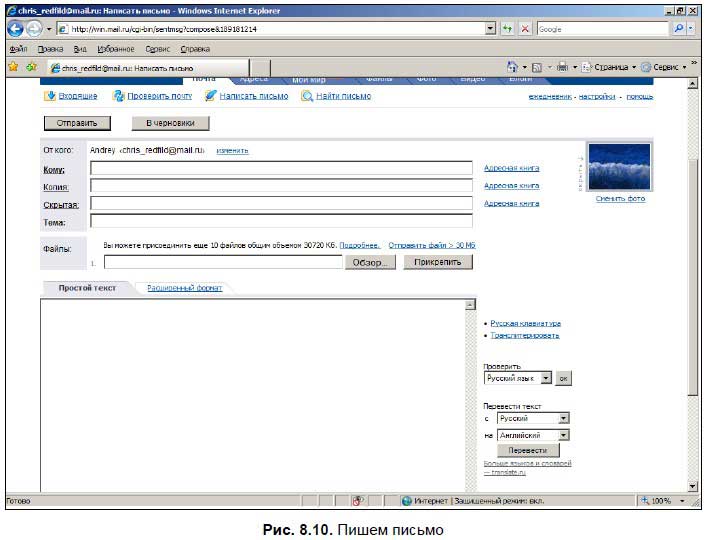Click the Отправить button
The height and width of the screenshot is (540, 708).
click(x=77, y=123)
